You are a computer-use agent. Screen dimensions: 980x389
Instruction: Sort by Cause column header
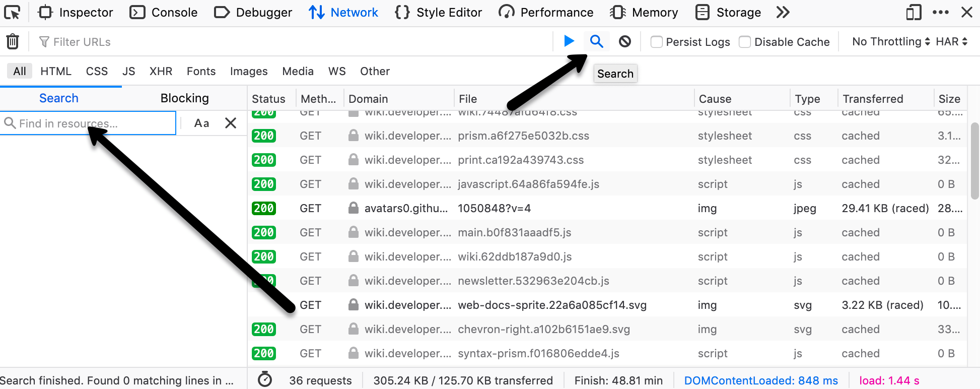click(x=742, y=99)
